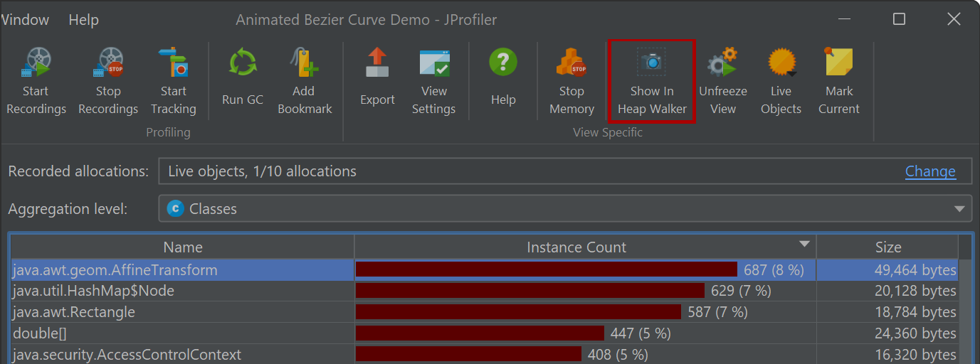
Task: Click the Stop Memory recording icon
Action: (571, 63)
